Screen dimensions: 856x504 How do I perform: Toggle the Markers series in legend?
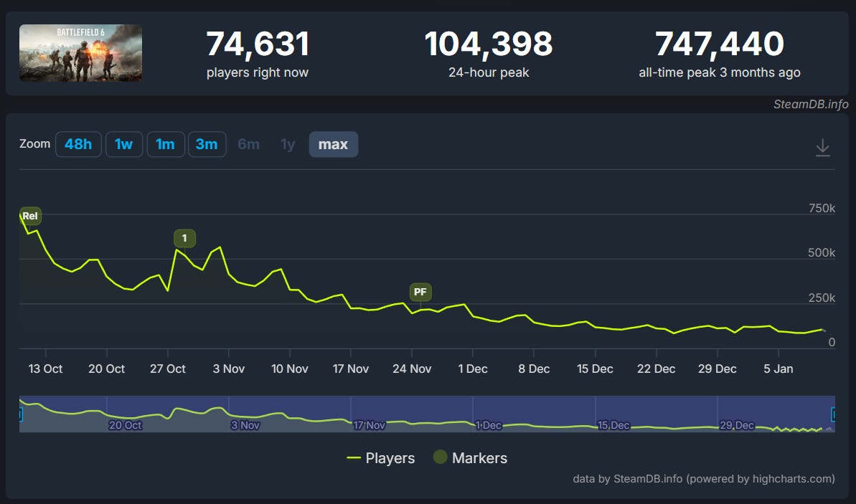point(471,458)
